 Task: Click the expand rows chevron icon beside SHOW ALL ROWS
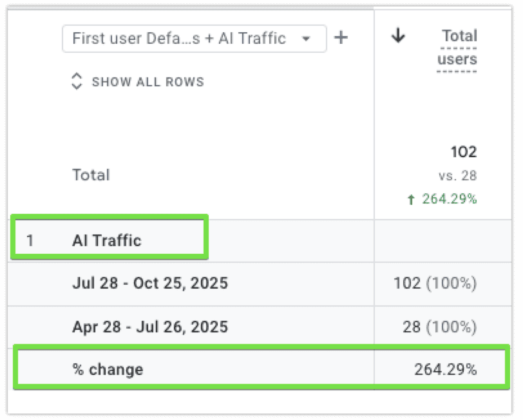click(x=77, y=81)
